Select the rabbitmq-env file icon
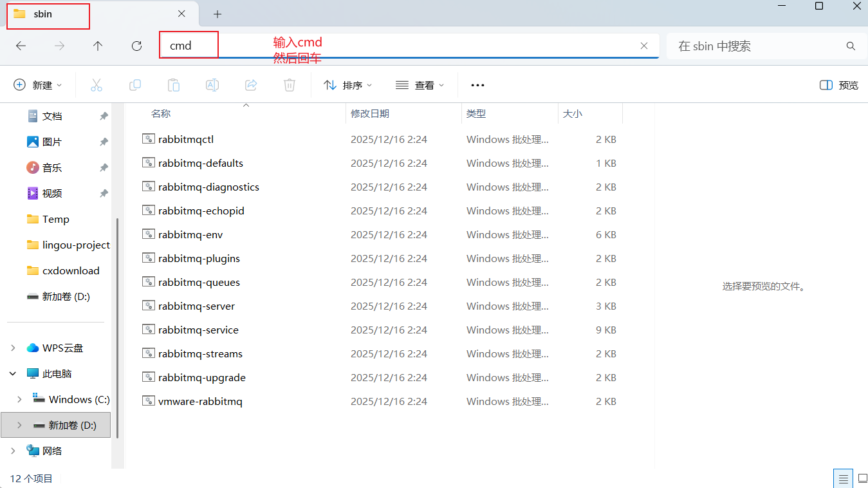The width and height of the screenshot is (868, 488). 149,234
